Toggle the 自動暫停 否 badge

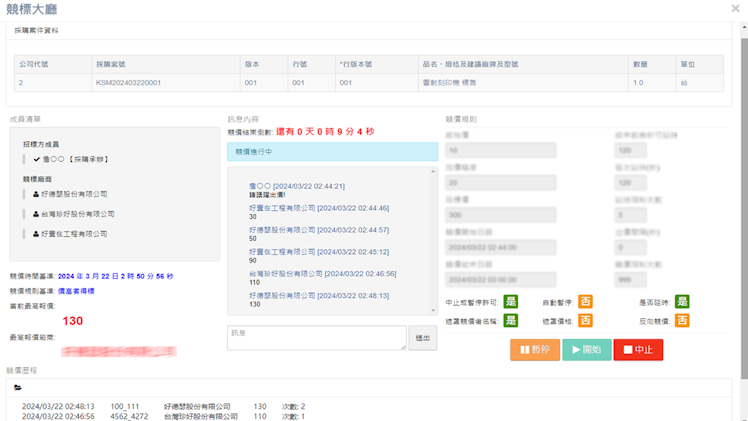click(585, 301)
